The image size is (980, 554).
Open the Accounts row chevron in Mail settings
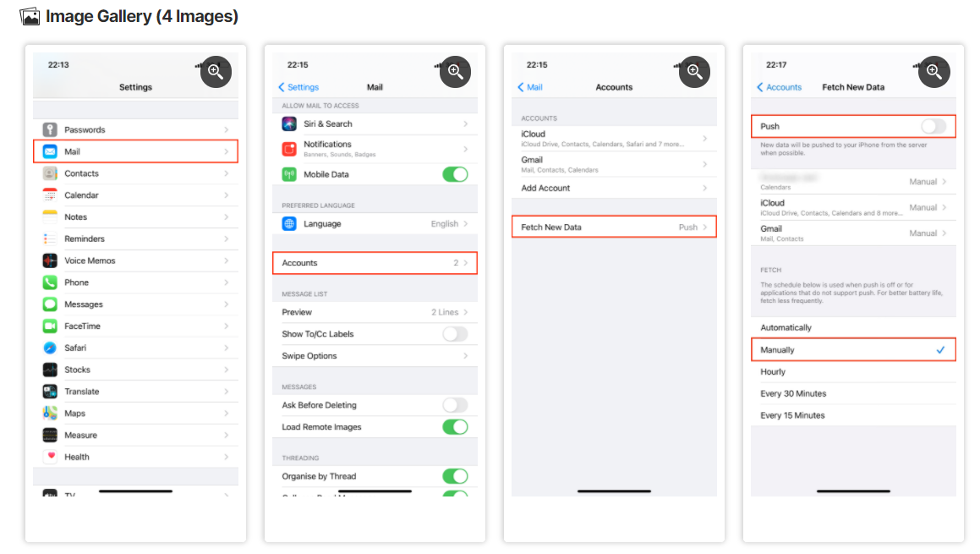pyautogui.click(x=466, y=262)
